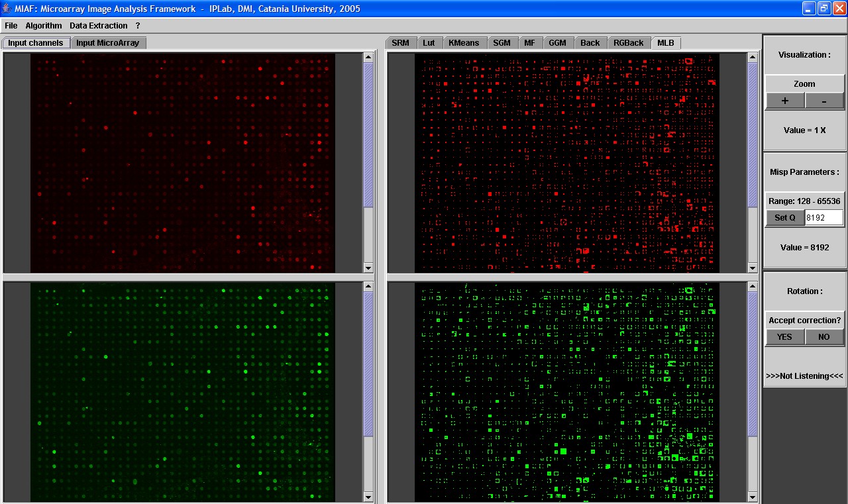This screenshot has width=848, height=504.
Task: Click up arrow of green input channel scrollbar
Action: click(368, 287)
